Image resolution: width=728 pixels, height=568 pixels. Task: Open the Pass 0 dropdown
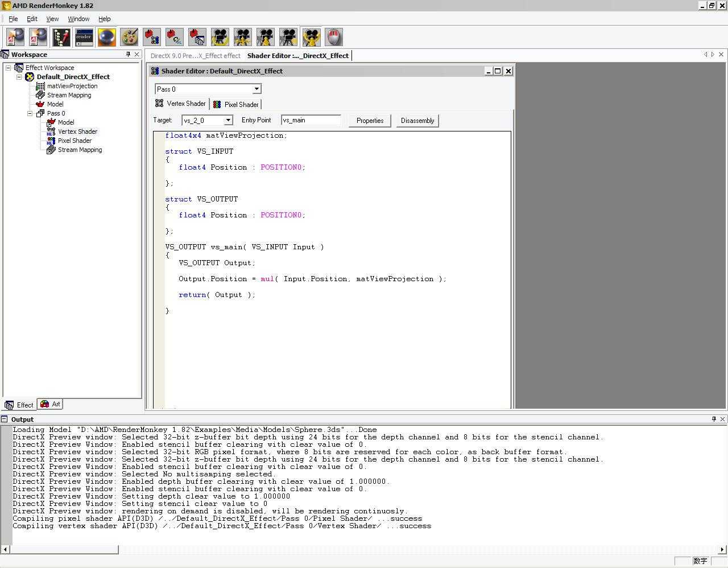tap(257, 89)
